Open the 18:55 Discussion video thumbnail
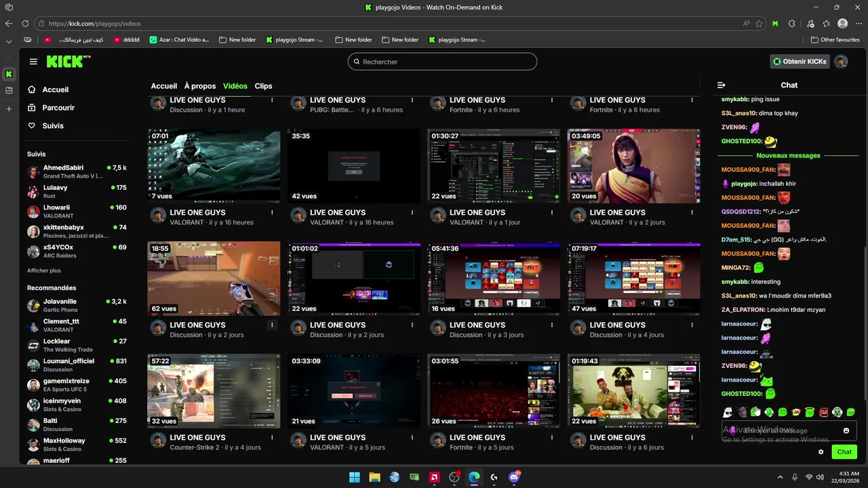The width and height of the screenshot is (868, 488). (214, 279)
